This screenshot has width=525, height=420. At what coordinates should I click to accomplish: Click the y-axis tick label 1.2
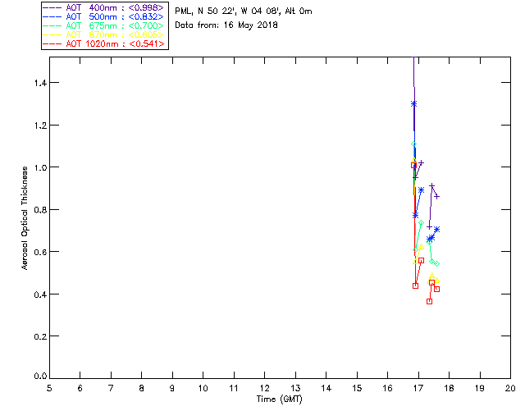pyautogui.click(x=40, y=126)
